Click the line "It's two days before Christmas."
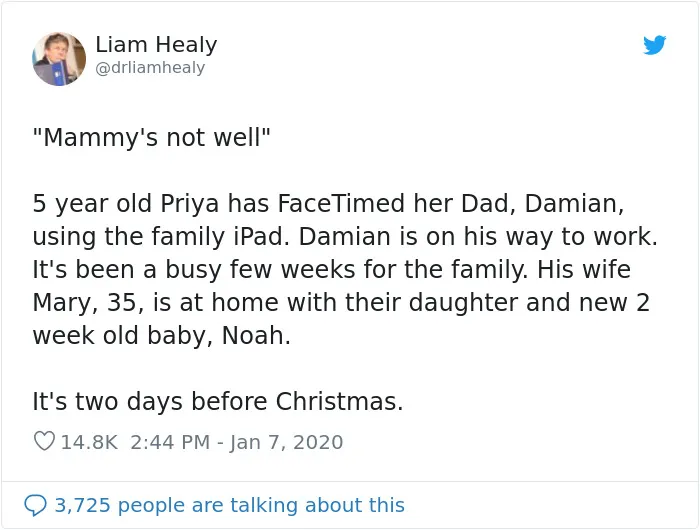The width and height of the screenshot is (700, 530). [x=218, y=401]
